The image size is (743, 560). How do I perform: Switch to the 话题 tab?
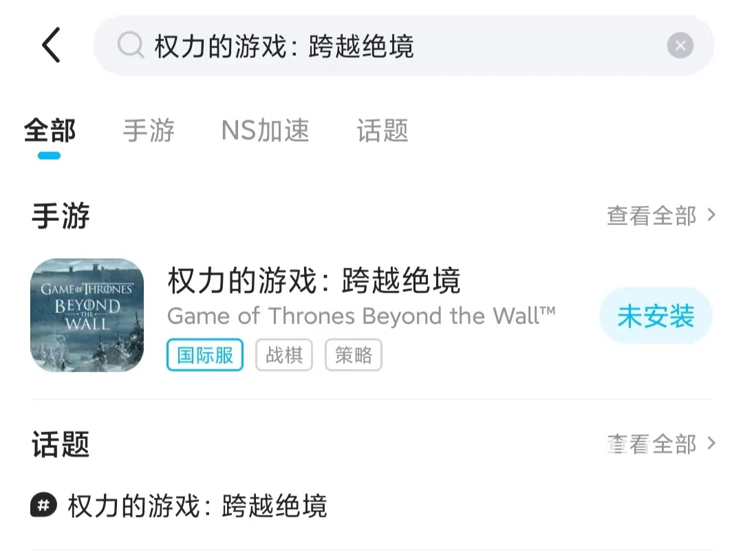383,131
